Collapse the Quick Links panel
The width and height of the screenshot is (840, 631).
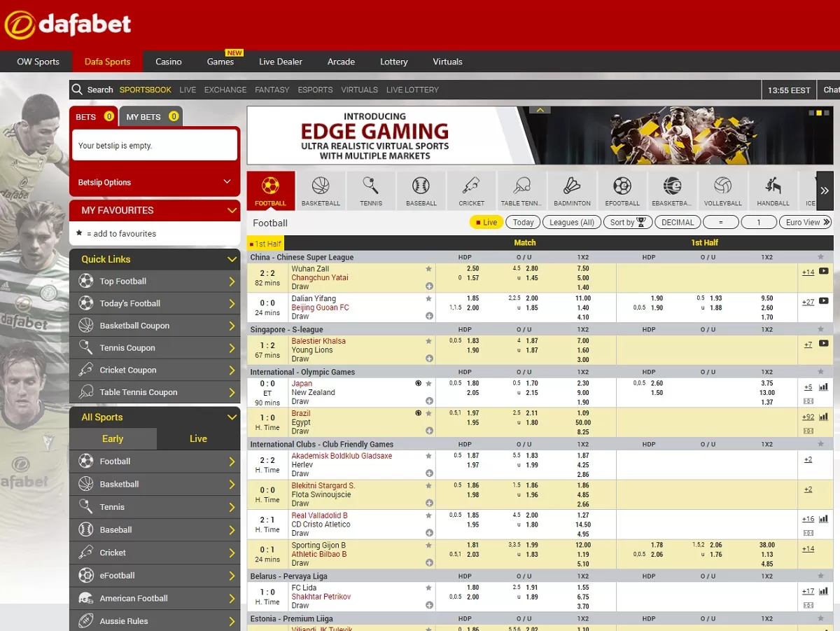(x=232, y=259)
